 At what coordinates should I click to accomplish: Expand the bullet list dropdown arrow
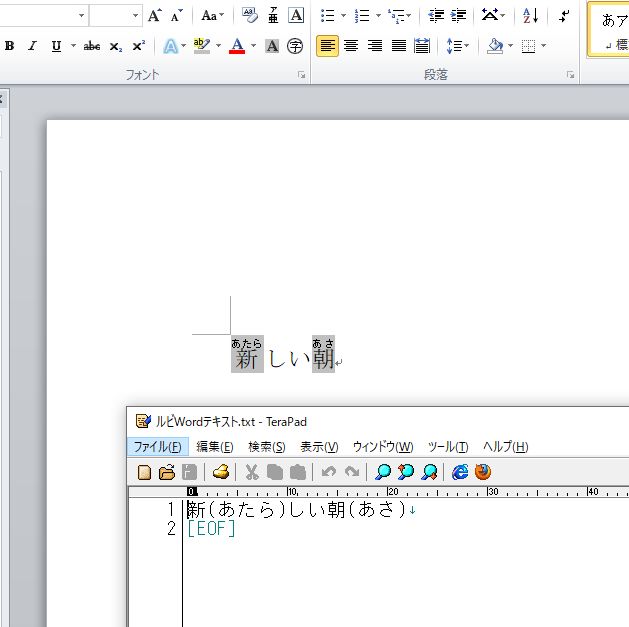click(344, 16)
